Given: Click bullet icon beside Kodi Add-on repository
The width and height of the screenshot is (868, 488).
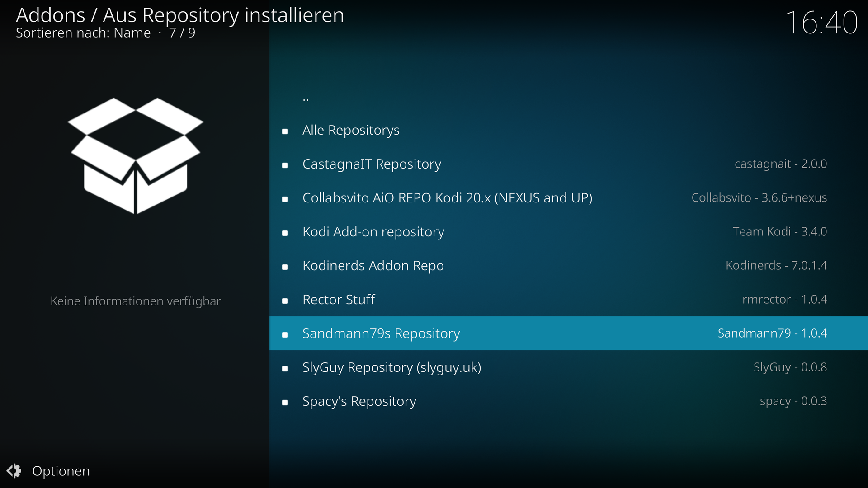Looking at the screenshot, I should [x=285, y=233].
